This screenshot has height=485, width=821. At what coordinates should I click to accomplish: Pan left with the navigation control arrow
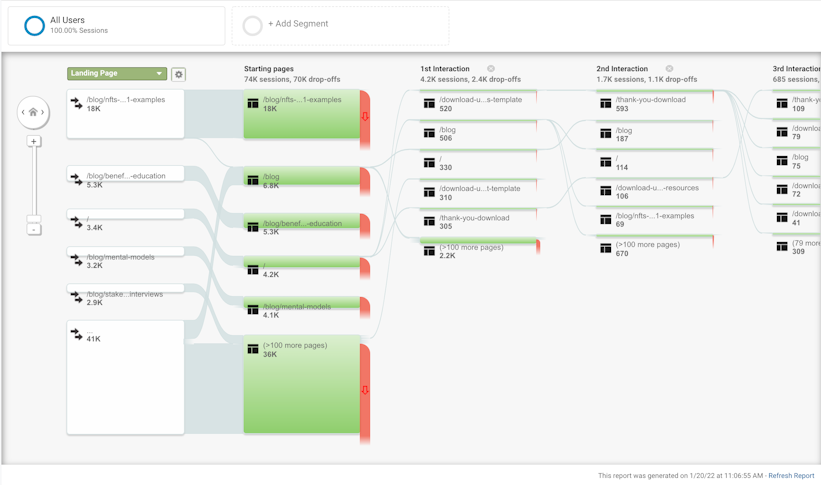(23, 112)
